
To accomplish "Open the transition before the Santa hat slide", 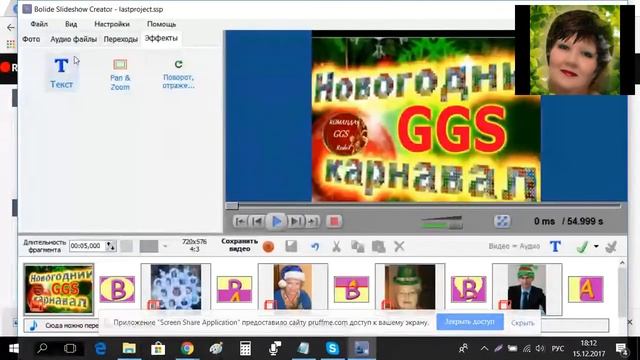I will [234, 289].
